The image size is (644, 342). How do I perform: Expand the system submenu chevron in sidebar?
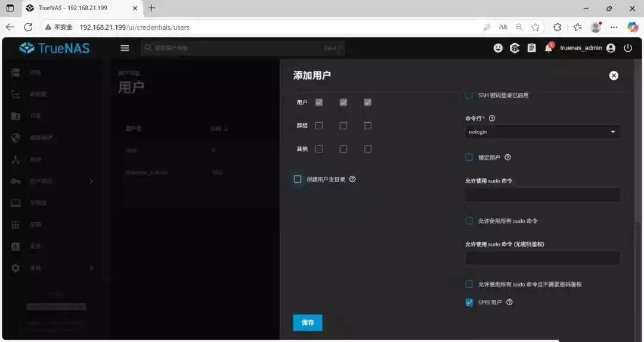pyautogui.click(x=91, y=268)
